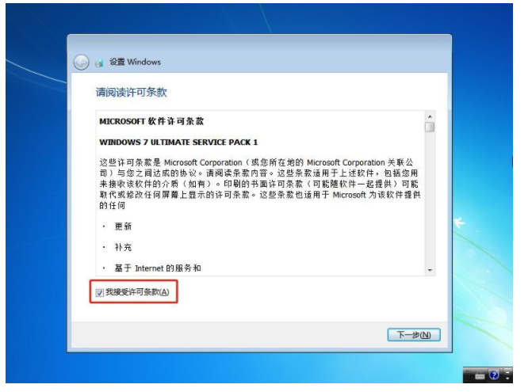This screenshot has width=532, height=392.
Task: Click the license scrollbar down arrow
Action: point(430,270)
